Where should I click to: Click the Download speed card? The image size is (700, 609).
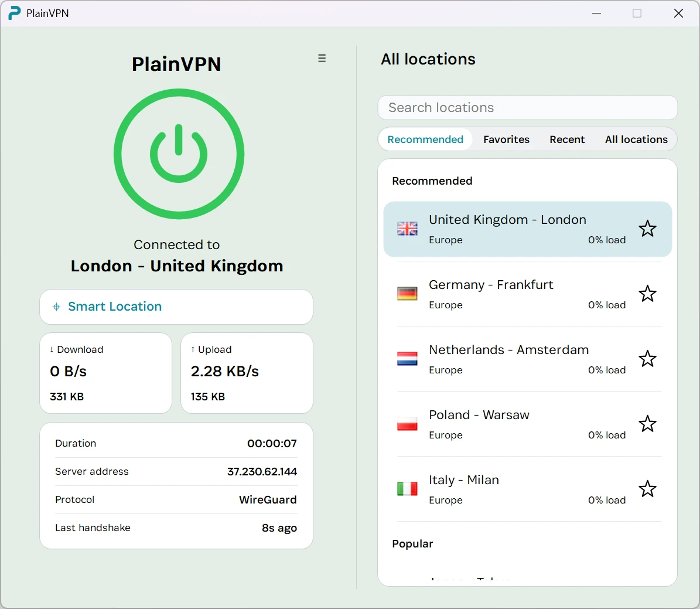(x=106, y=373)
